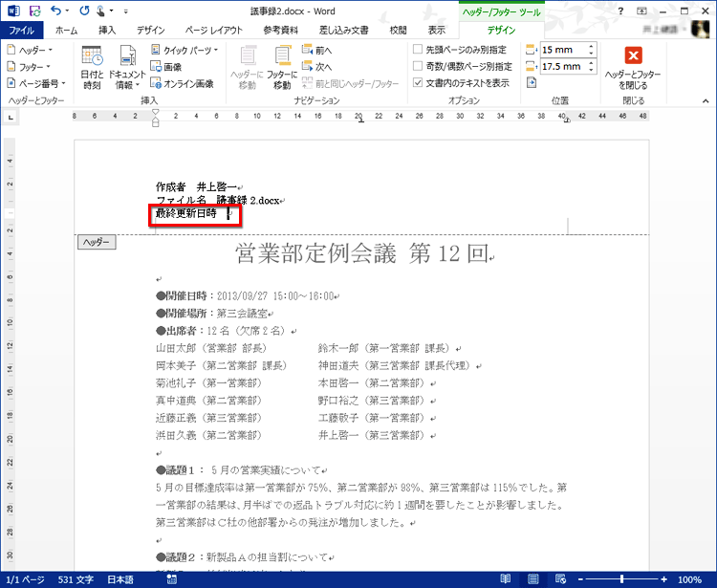Click the 100% zoom level

pos(689,579)
